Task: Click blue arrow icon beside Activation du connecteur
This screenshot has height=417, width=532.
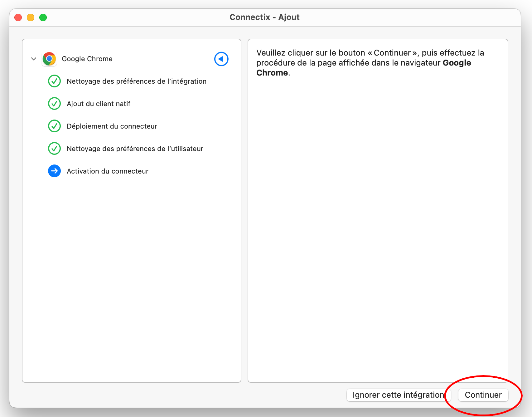Action: pyautogui.click(x=54, y=171)
